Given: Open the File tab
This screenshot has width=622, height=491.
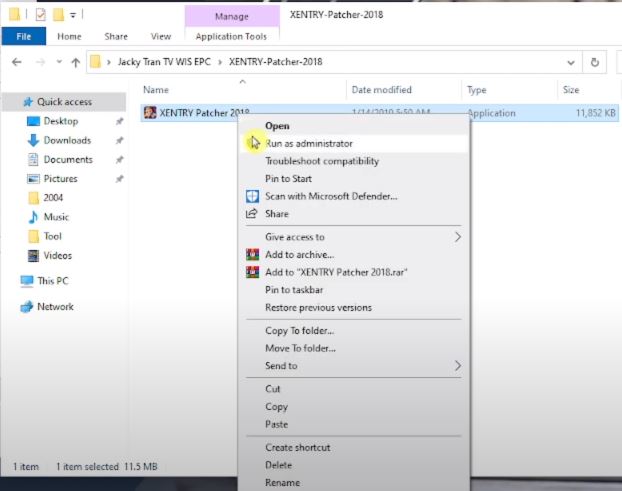Looking at the screenshot, I should (x=24, y=36).
